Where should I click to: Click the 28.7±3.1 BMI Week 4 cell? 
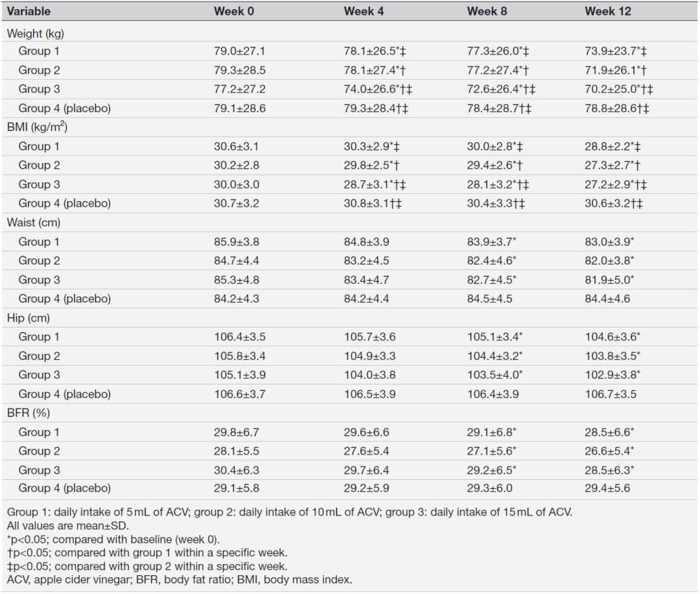(x=375, y=184)
